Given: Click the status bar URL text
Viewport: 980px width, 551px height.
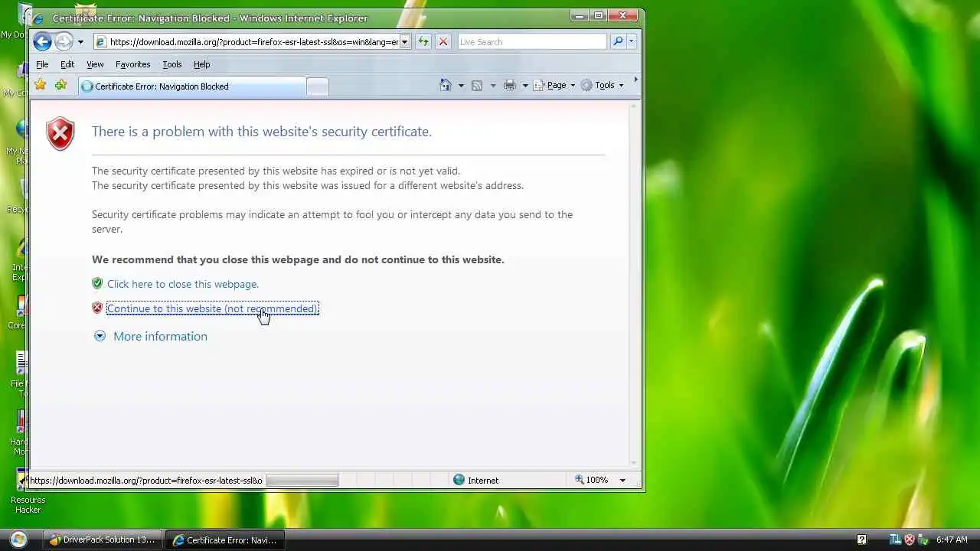Looking at the screenshot, I should (x=146, y=481).
